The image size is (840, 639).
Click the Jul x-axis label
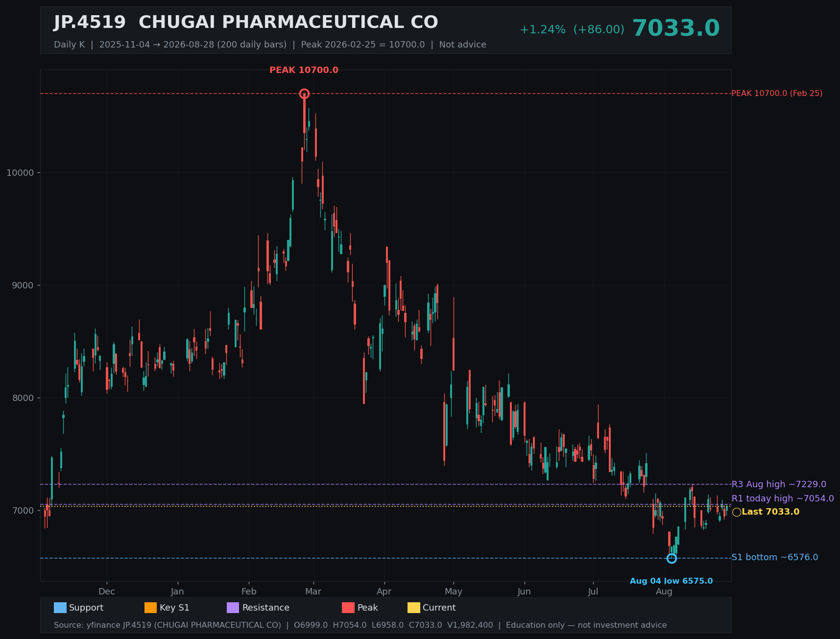click(x=593, y=592)
